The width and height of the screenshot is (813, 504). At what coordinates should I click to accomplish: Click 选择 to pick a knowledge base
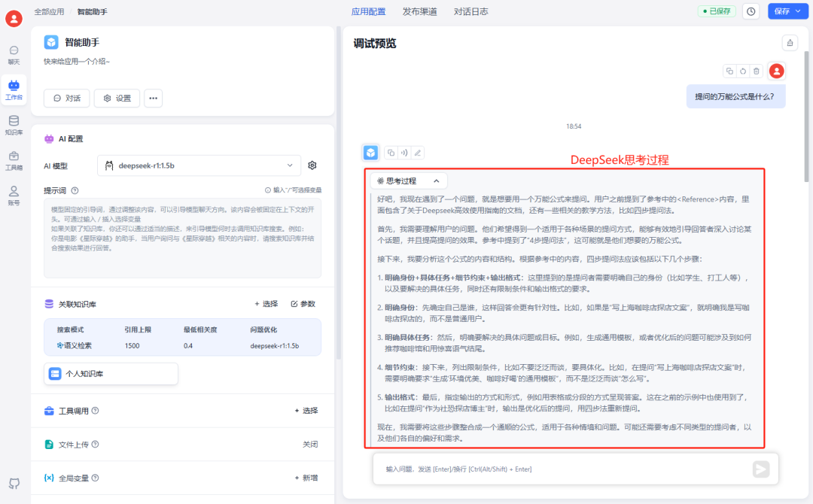(x=266, y=304)
